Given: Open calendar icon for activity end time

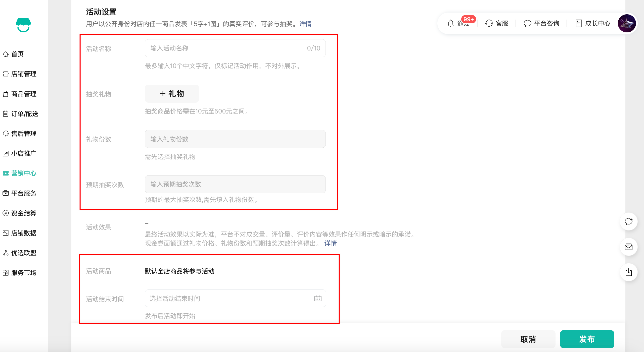Looking at the screenshot, I should pos(318,298).
